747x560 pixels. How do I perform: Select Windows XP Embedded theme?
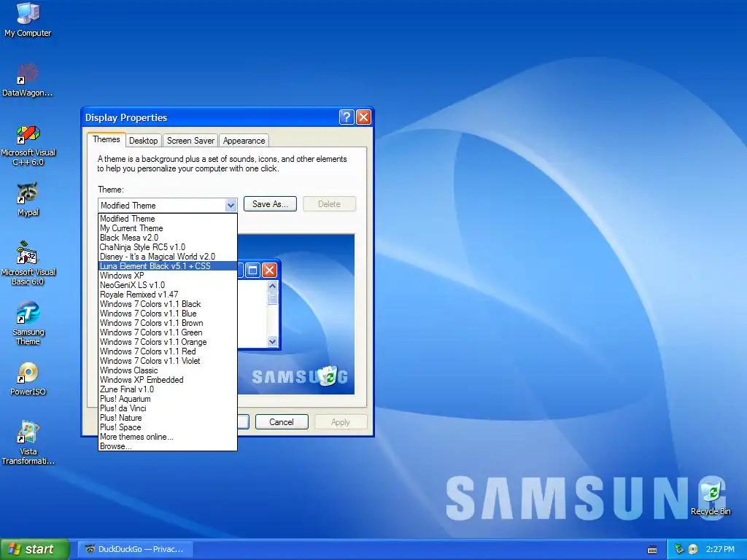(x=168, y=380)
